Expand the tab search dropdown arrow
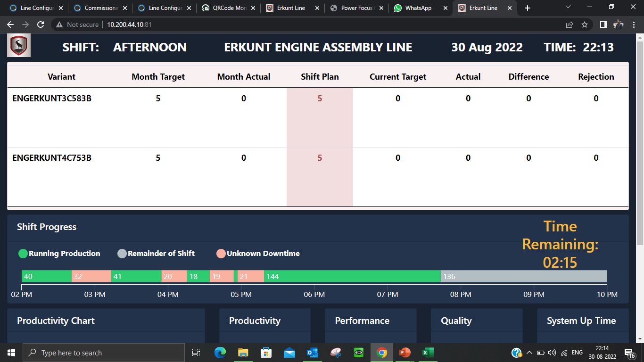This screenshot has height=362, width=644. (x=568, y=7)
